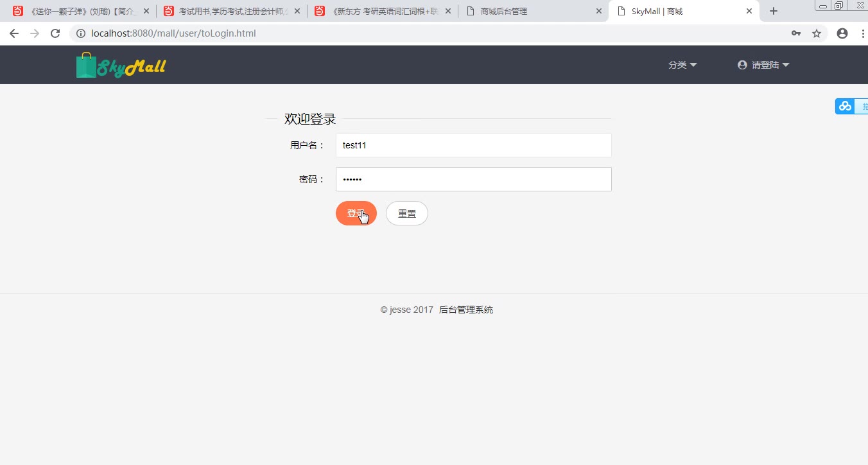The height and width of the screenshot is (465, 868).
Task: Switch to the 商城后台管理 tab
Action: tap(534, 11)
